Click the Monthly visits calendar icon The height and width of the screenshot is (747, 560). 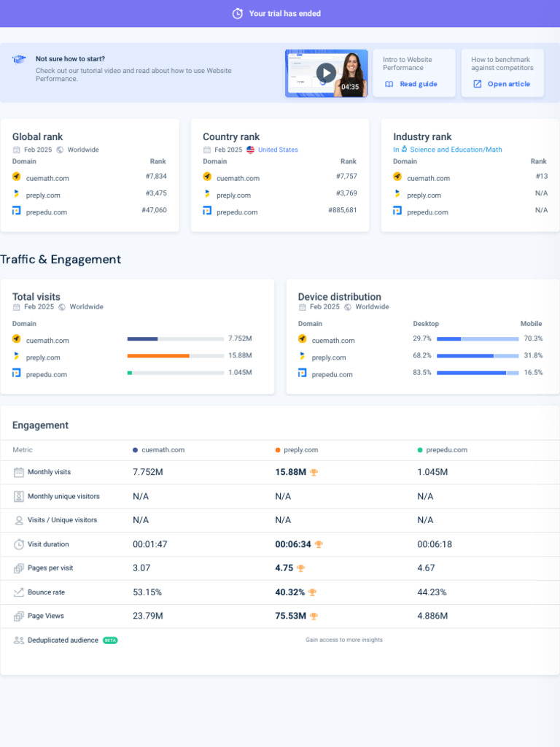pyautogui.click(x=19, y=472)
